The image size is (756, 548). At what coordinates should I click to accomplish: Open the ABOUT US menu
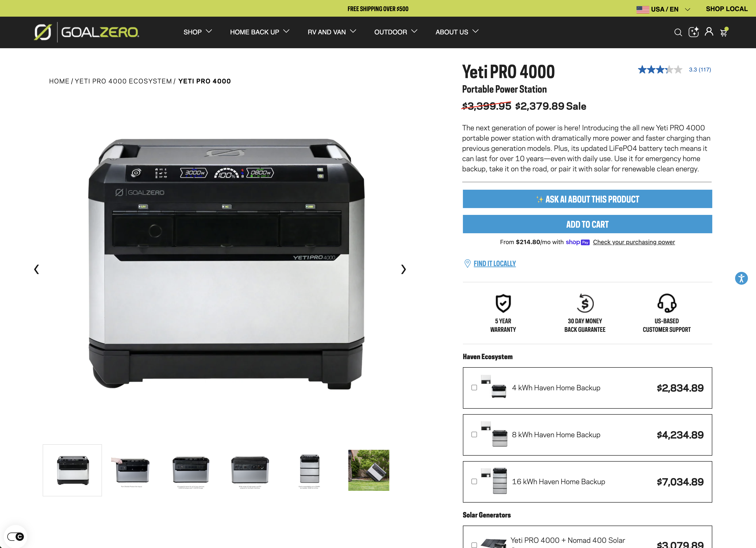click(457, 32)
